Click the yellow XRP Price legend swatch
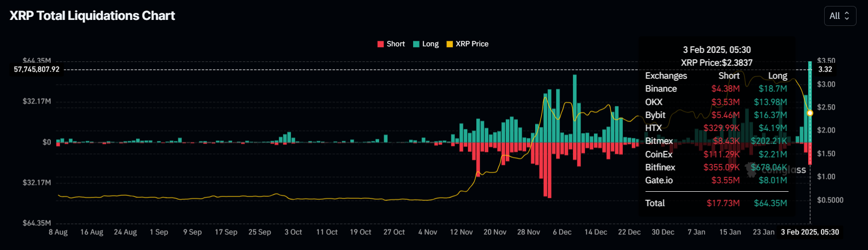Screen dimensions: 868x250 click(449, 44)
